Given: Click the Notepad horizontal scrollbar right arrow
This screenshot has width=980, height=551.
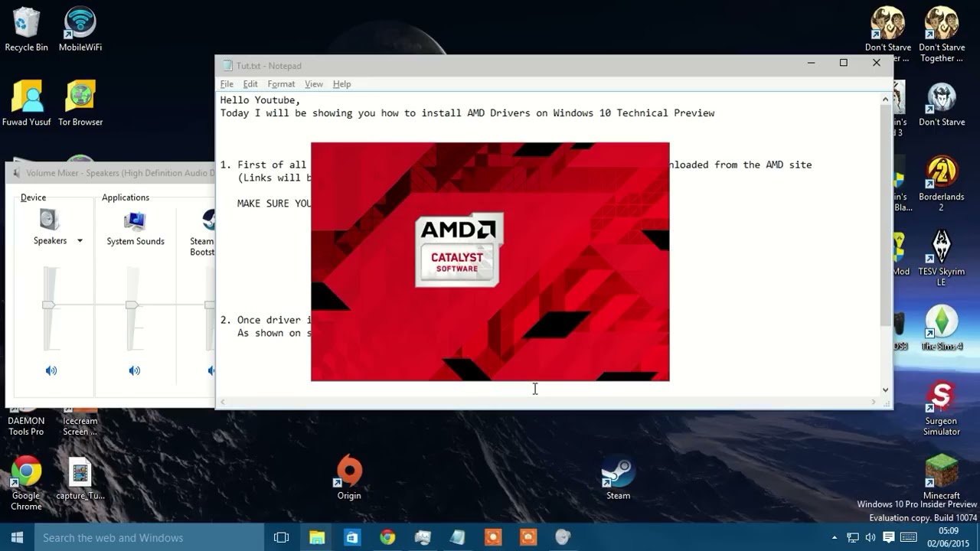Looking at the screenshot, I should tap(874, 402).
